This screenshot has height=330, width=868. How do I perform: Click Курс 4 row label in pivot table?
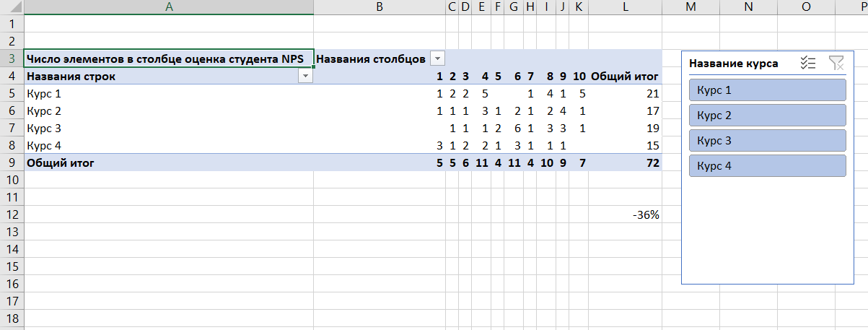click(x=169, y=145)
